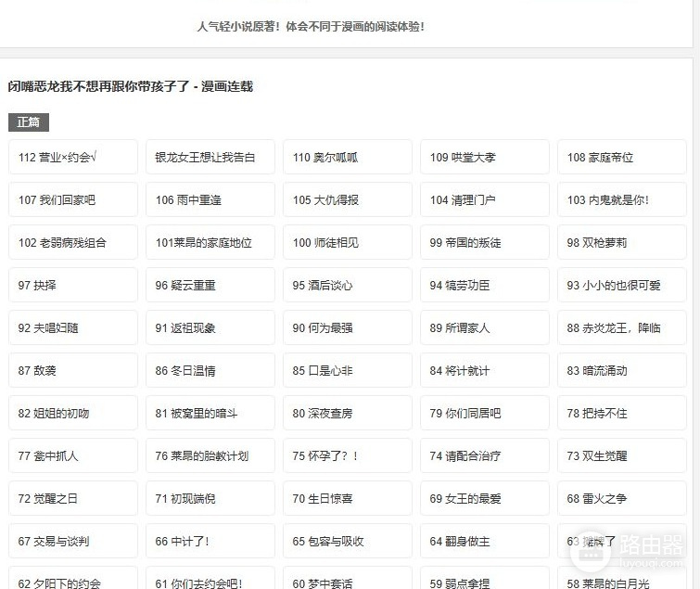Image resolution: width=700 pixels, height=589 pixels.
Task: Open chapter 95 酒后谈心
Action: click(x=348, y=285)
